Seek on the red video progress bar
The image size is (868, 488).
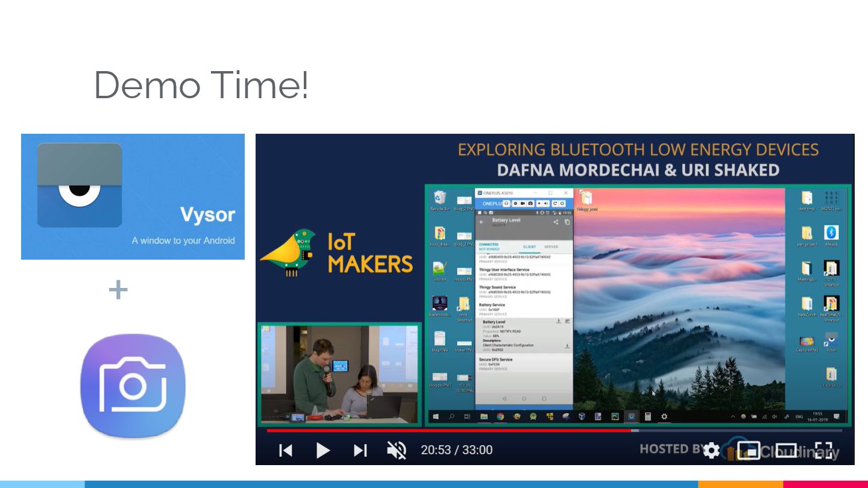(x=449, y=430)
